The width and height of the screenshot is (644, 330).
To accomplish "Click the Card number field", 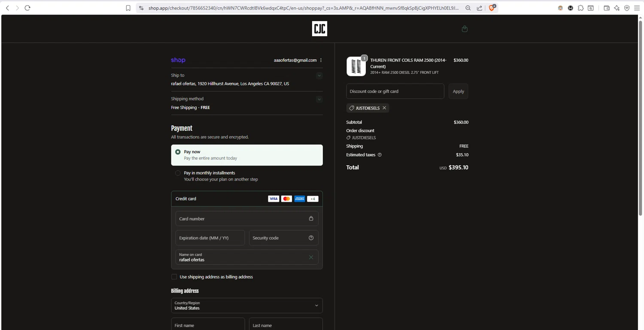I will pos(247,218).
